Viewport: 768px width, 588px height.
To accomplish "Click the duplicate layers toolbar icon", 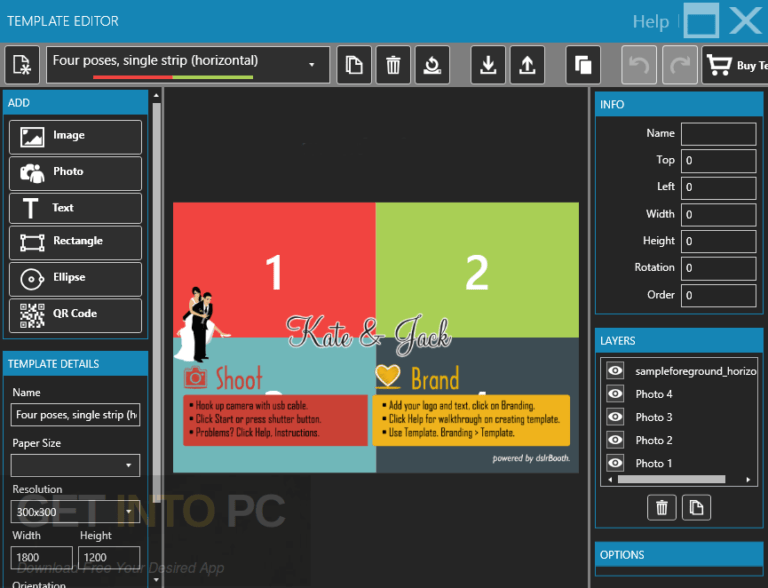I will pyautogui.click(x=583, y=65).
